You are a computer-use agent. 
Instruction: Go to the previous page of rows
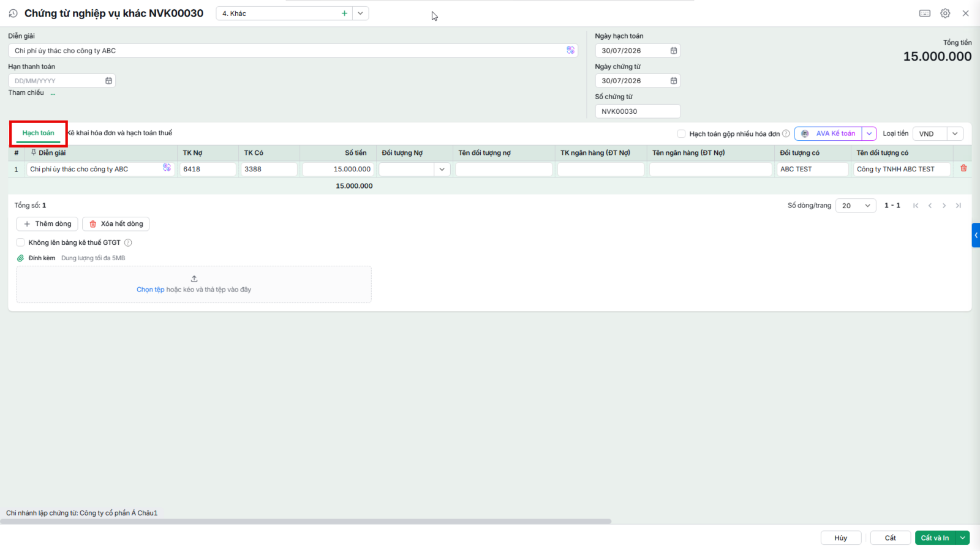930,206
